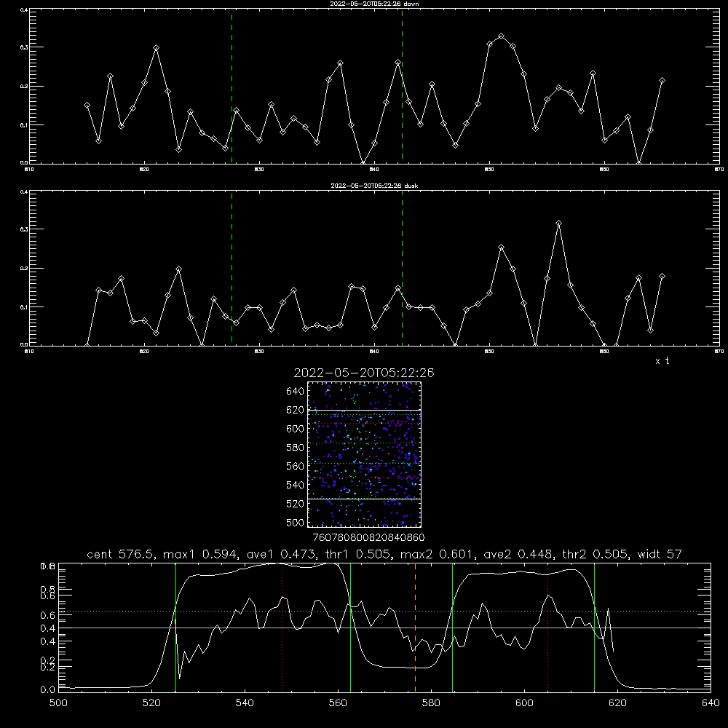Click the solid white lower boundary line in heat map
Image resolution: width=728 pixels, height=728 pixels.
coord(364,499)
